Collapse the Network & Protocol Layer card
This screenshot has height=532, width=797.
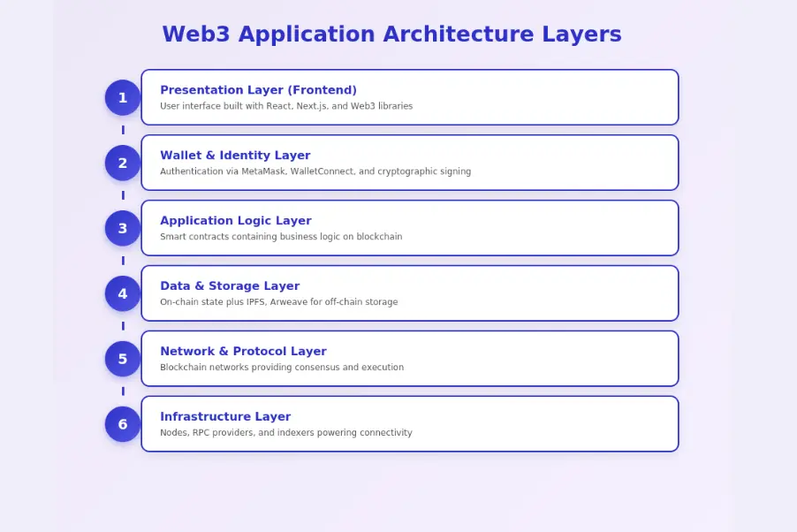[409, 358]
